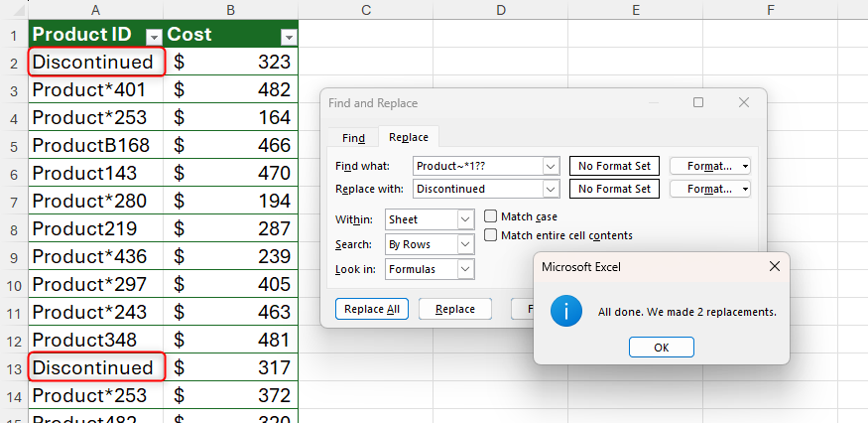Close the Find and Replace dialog
Image resolution: width=868 pixels, height=423 pixels.
click(744, 102)
